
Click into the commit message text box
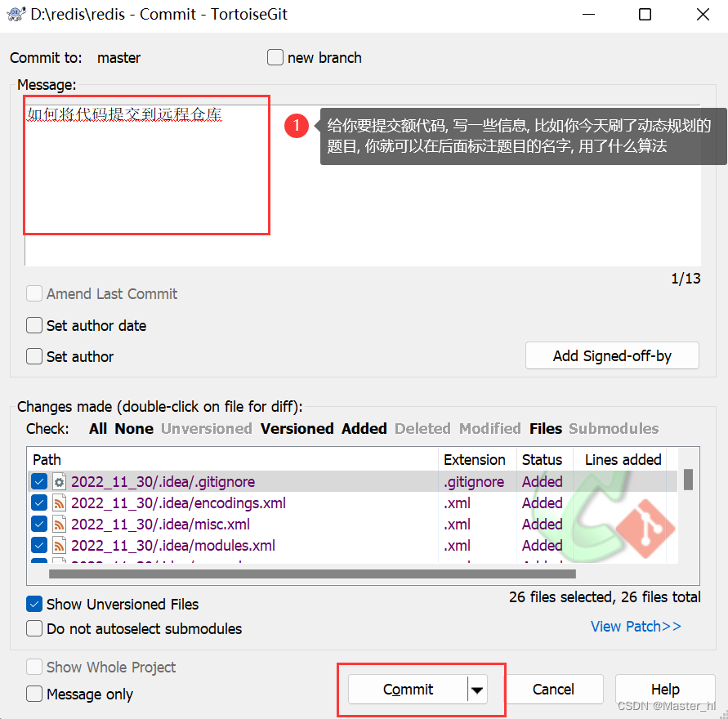point(363,185)
